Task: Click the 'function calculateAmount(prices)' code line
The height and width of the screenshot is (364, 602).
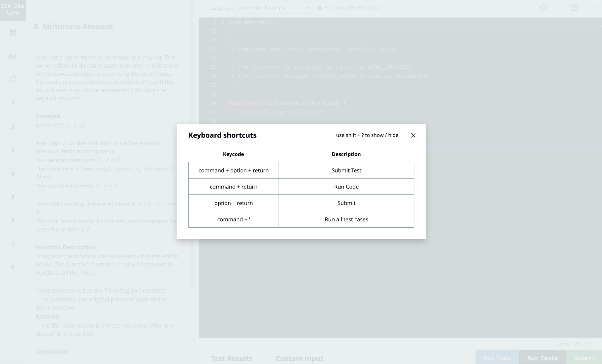Action: coord(286,103)
